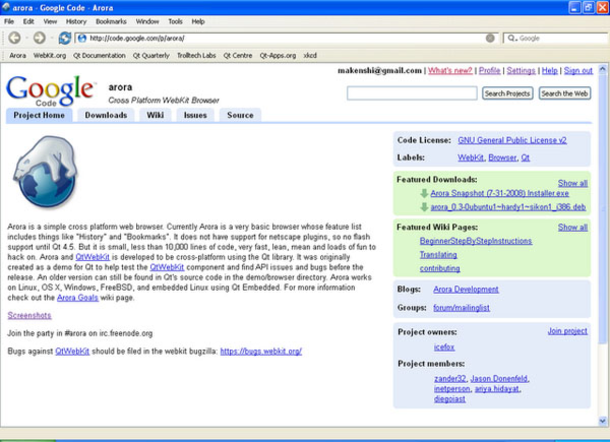
Task: Click the Search the Web button
Action: pos(564,93)
